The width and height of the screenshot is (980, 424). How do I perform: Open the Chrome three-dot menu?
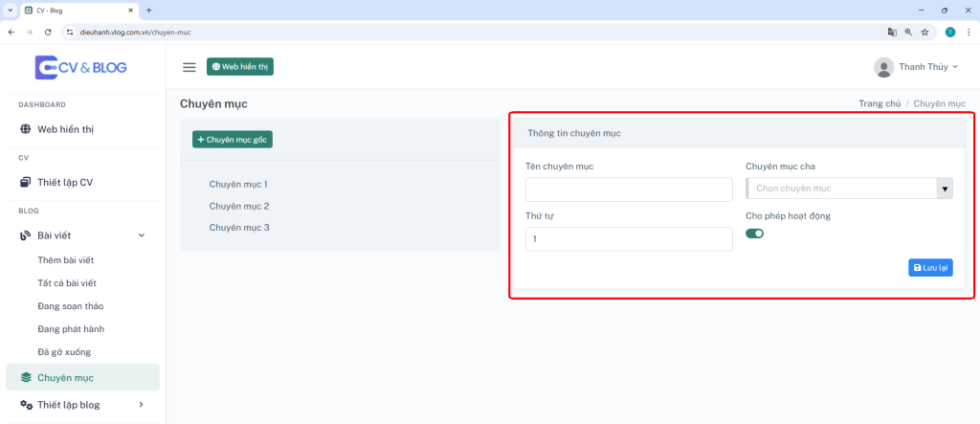(969, 32)
